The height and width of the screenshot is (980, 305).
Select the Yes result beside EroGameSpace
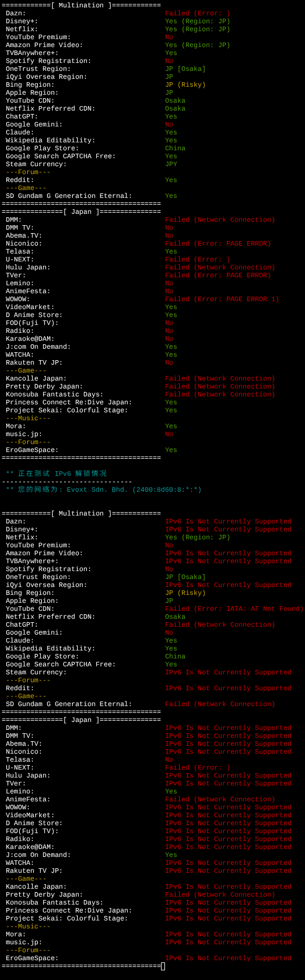(x=171, y=450)
